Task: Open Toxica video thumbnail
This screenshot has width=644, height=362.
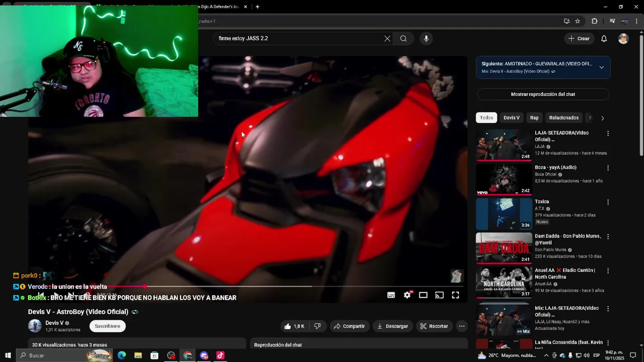Action: 504,213
